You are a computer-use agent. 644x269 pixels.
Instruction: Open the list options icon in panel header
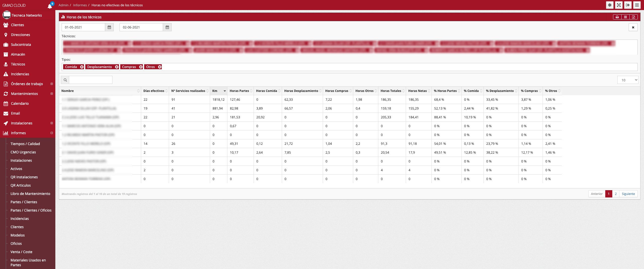point(625,17)
